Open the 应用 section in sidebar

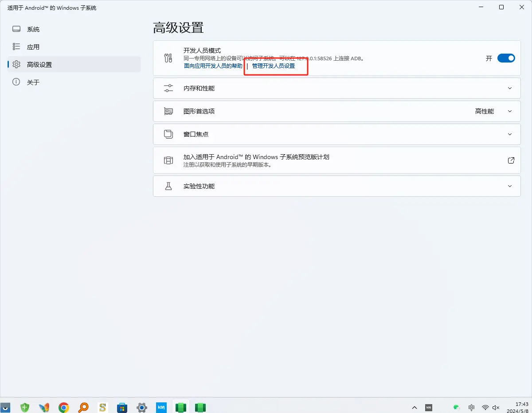[74, 47]
